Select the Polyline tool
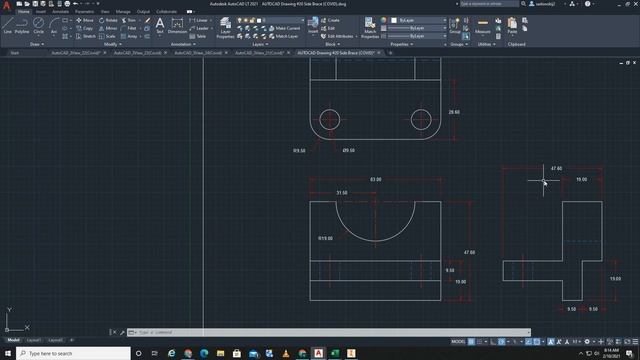 pos(22,26)
